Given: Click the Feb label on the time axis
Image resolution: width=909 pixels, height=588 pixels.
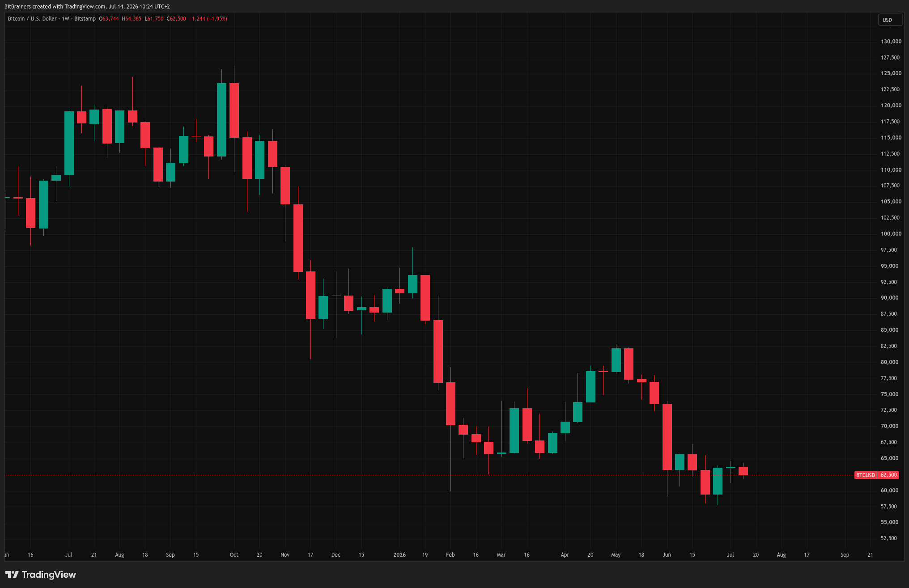Looking at the screenshot, I should pos(450,555).
